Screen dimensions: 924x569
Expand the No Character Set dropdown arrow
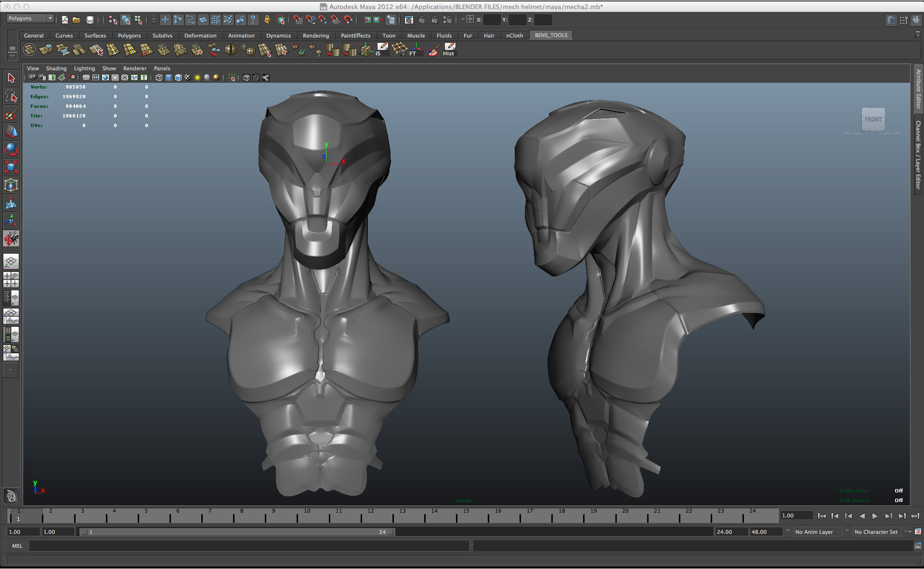(847, 531)
